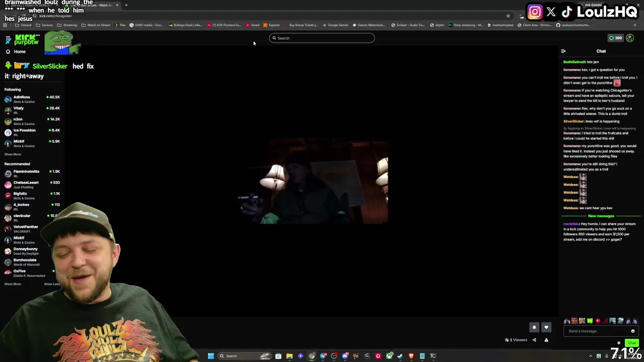The height and width of the screenshot is (362, 644).
Task: Open the n3on channel in Following
Action: coord(32,121)
